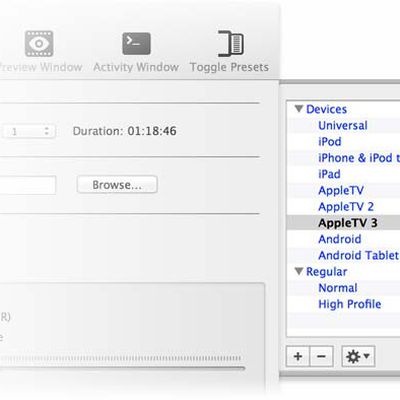Select the Normal preset

pyautogui.click(x=338, y=288)
